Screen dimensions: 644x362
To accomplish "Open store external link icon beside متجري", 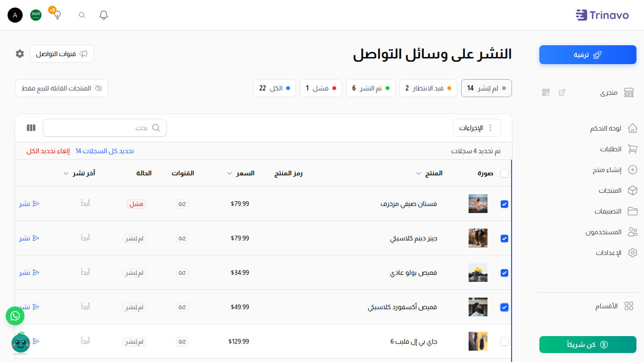I will click(x=562, y=92).
